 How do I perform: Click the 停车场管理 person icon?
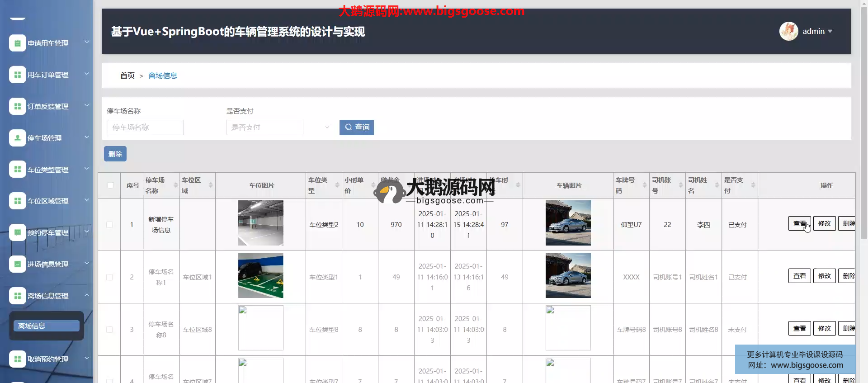pos(17,138)
